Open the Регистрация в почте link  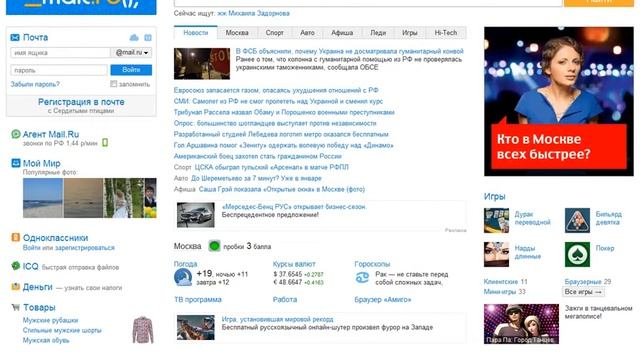pyautogui.click(x=81, y=102)
